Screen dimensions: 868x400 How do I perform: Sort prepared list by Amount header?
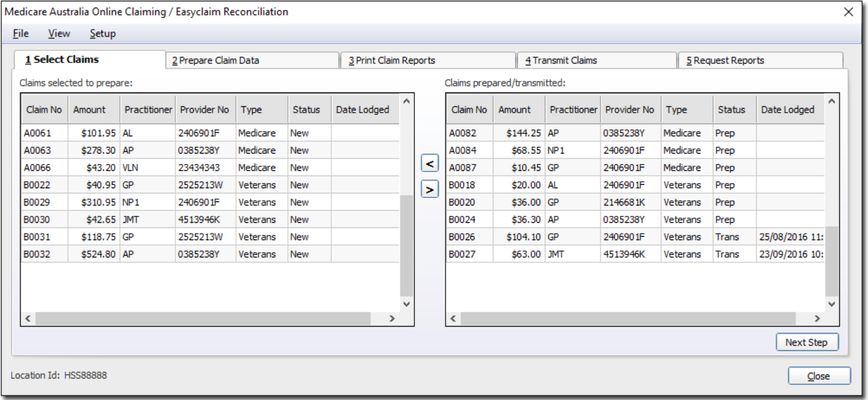pyautogui.click(x=519, y=110)
